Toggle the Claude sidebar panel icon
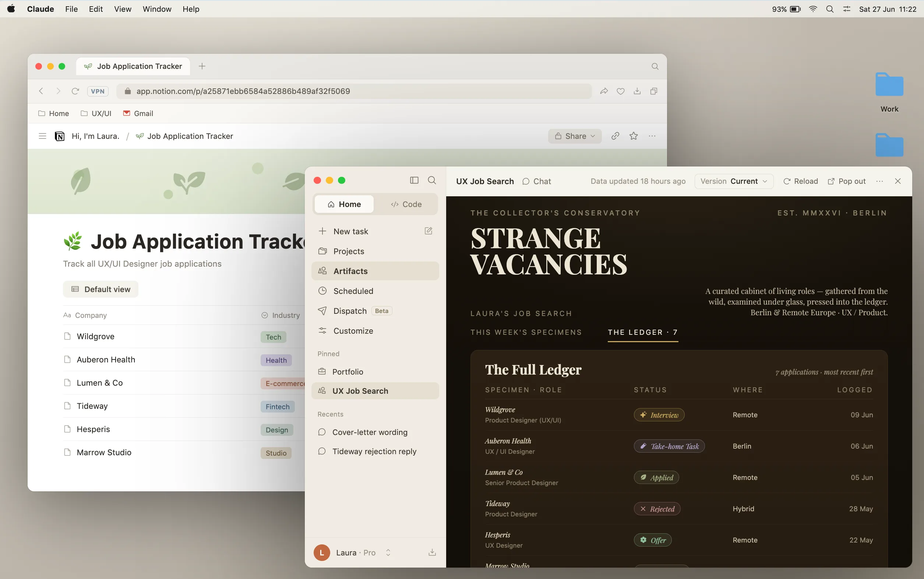924x579 pixels. [414, 180]
